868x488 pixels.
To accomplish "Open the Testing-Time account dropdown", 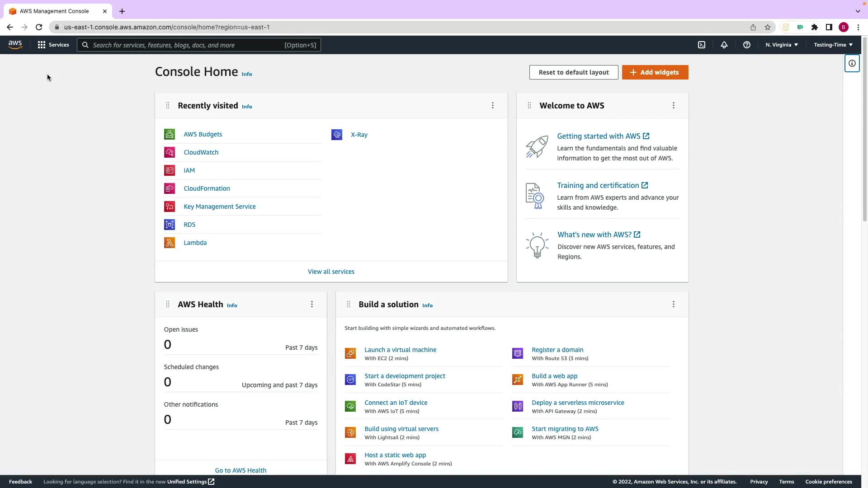I will click(833, 45).
